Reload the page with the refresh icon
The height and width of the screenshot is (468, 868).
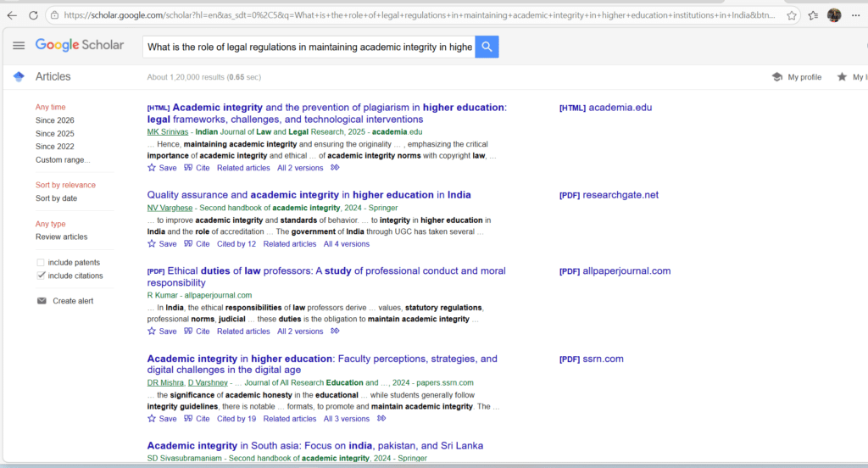(33, 15)
